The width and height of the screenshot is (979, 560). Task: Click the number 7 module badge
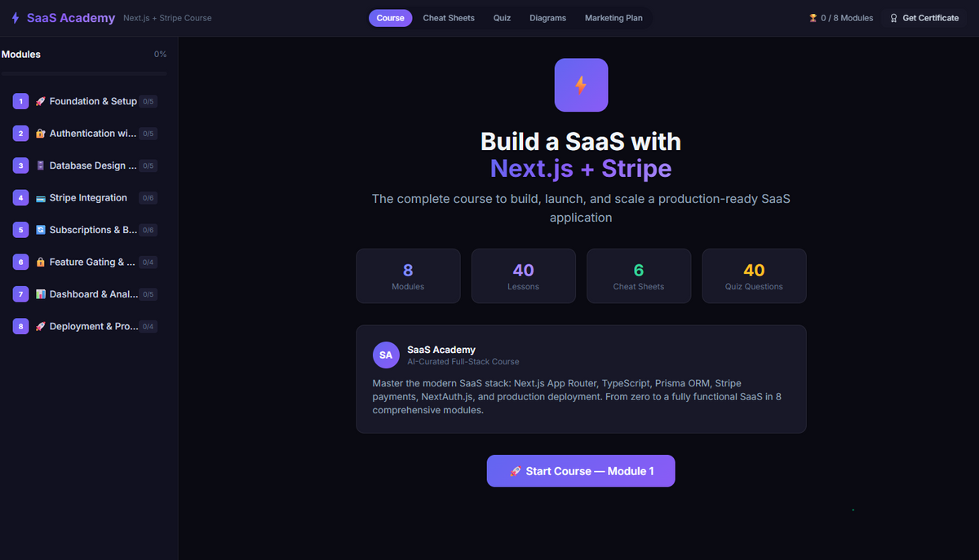click(20, 294)
